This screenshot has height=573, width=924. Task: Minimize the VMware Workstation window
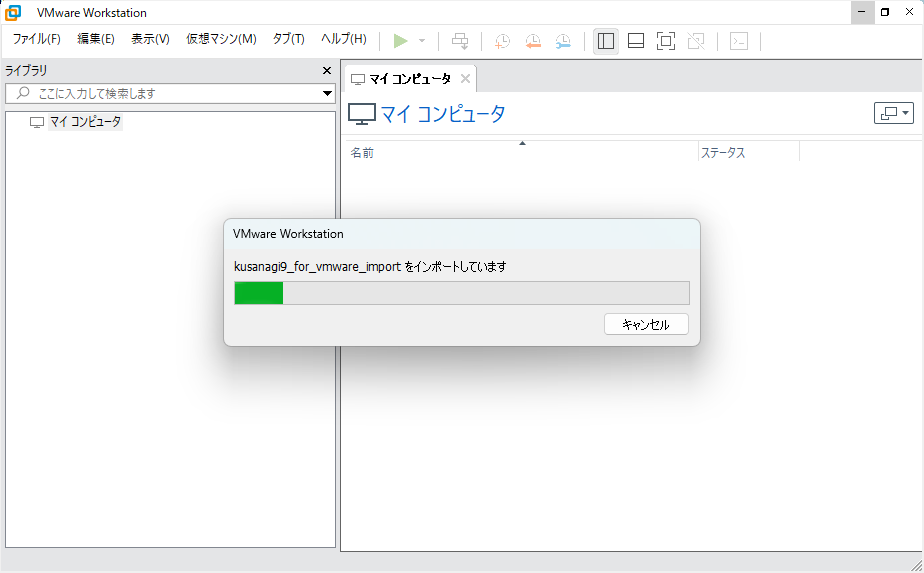(862, 12)
